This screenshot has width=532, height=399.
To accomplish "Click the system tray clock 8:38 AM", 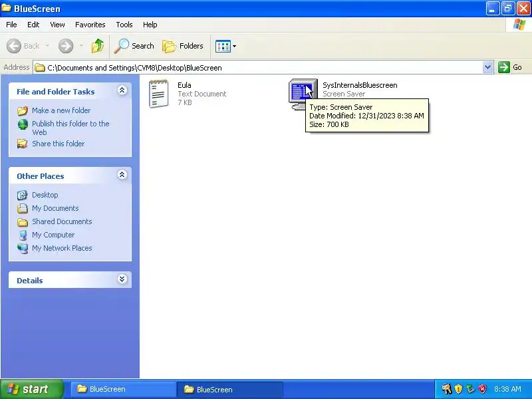I will (x=507, y=389).
